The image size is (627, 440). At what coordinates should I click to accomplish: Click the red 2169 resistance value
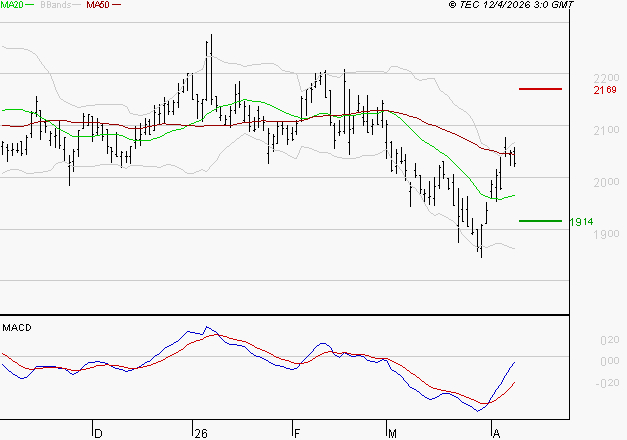[605, 90]
